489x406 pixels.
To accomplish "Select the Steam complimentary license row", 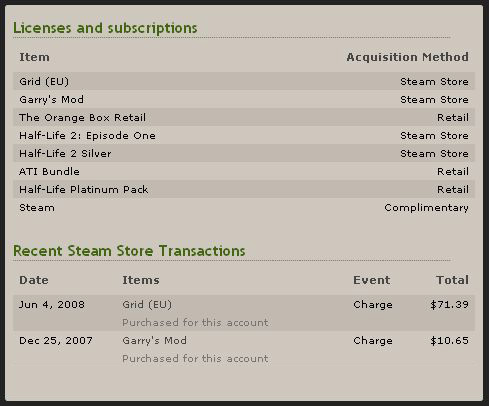I will click(244, 207).
